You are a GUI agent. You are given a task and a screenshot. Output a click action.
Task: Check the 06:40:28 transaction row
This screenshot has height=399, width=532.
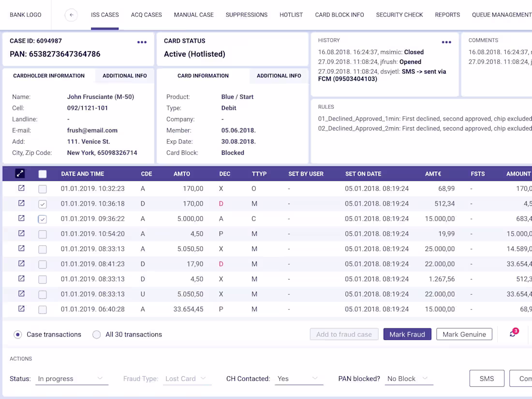[x=43, y=310]
